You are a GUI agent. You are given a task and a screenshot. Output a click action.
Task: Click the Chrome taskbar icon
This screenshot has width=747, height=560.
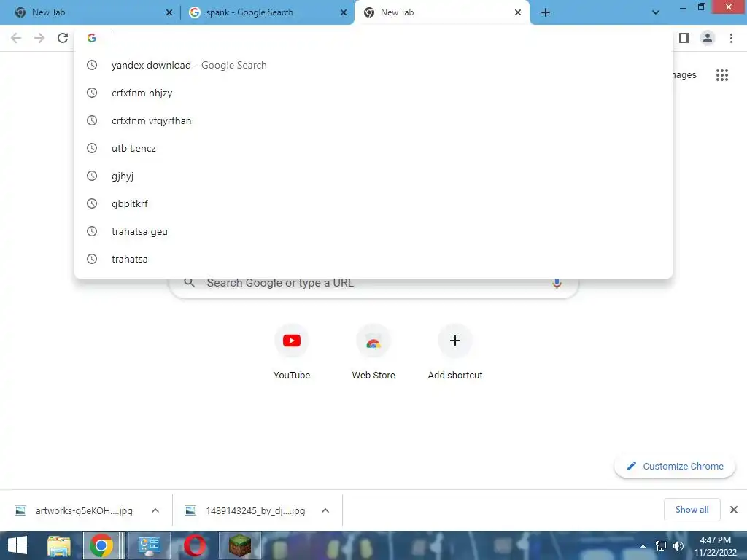click(101, 545)
